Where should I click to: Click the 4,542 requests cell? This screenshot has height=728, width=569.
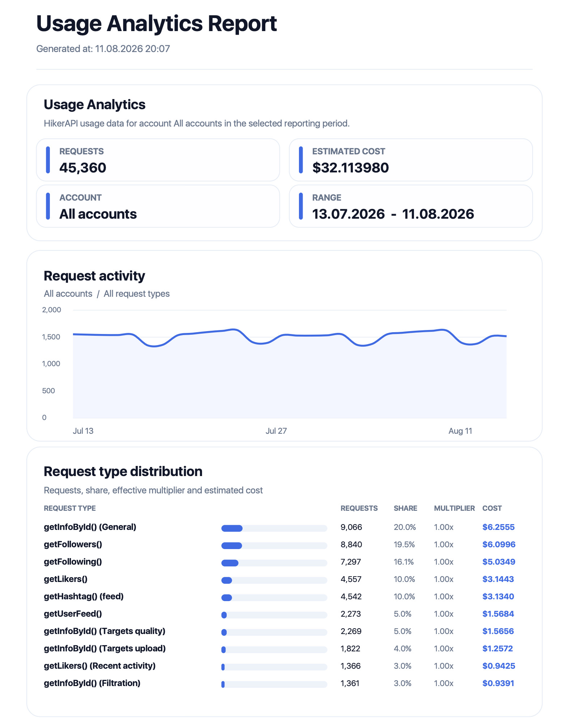(x=351, y=596)
